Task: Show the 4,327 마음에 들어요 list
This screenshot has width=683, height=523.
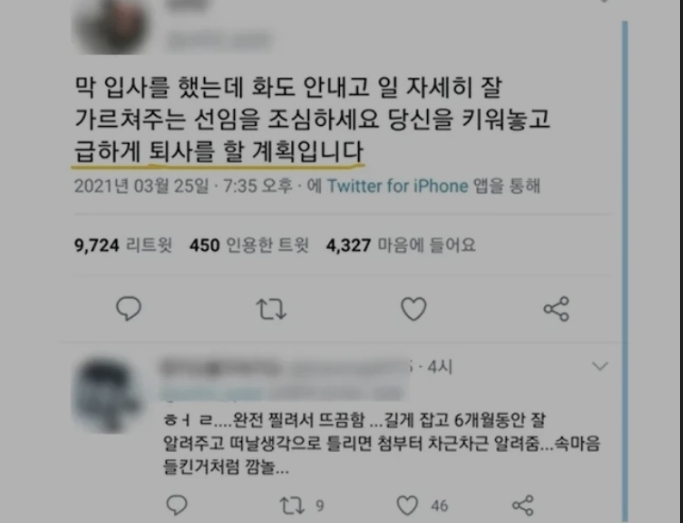Action: point(401,245)
